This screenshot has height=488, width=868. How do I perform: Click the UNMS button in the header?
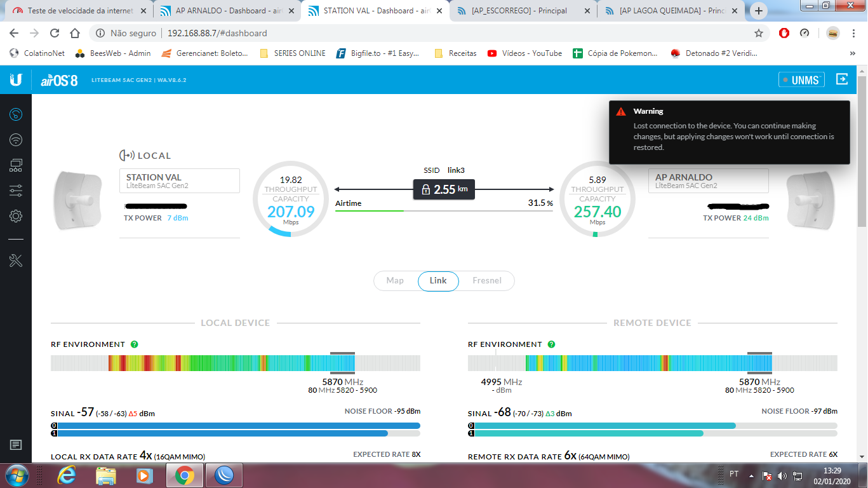(802, 79)
